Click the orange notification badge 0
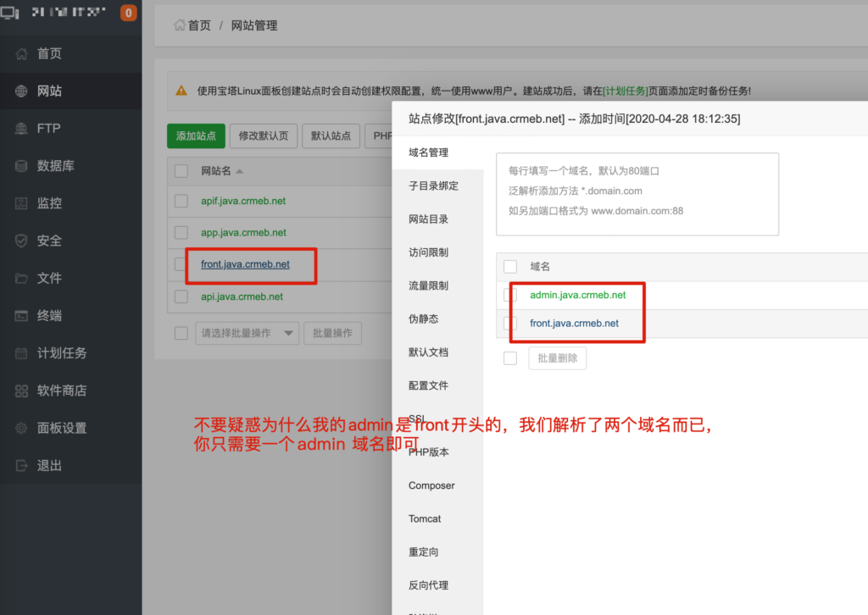Screen dimensions: 868x615 click(129, 13)
